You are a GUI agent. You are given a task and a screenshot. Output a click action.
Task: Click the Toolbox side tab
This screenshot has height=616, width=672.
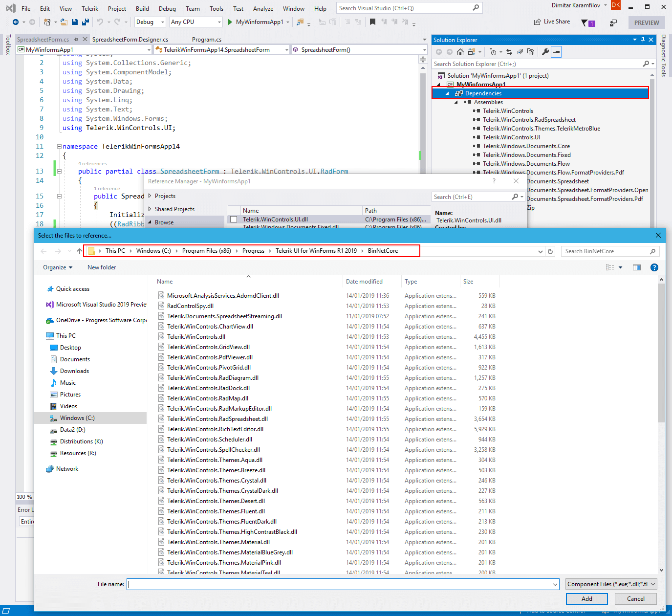(x=8, y=44)
